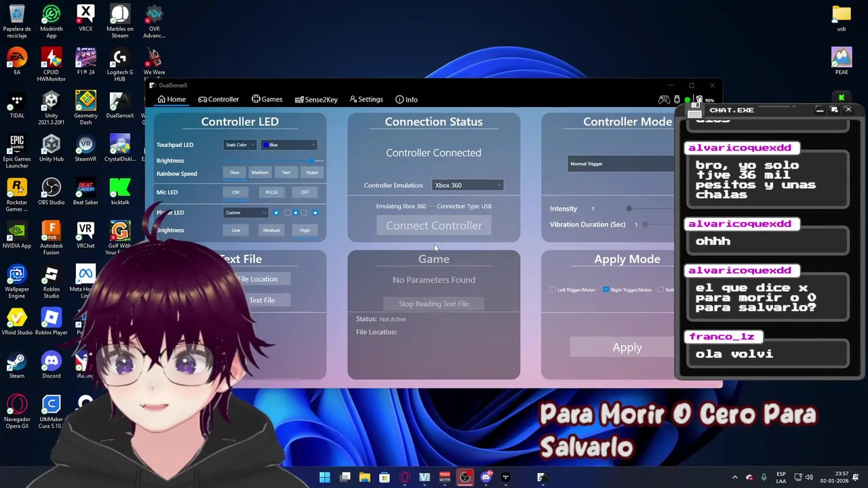868x488 pixels.
Task: Open the Epic Games Launcher icon
Action: (17, 151)
